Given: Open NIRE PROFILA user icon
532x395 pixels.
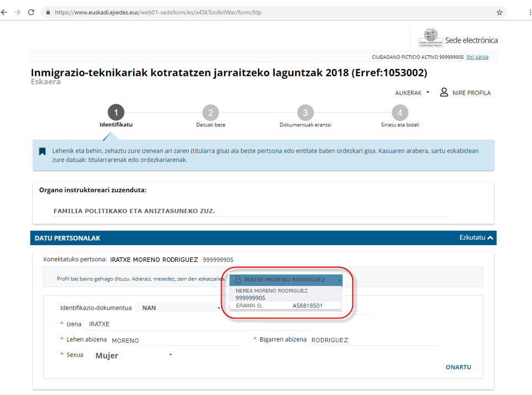Looking at the screenshot, I should click(x=444, y=93).
